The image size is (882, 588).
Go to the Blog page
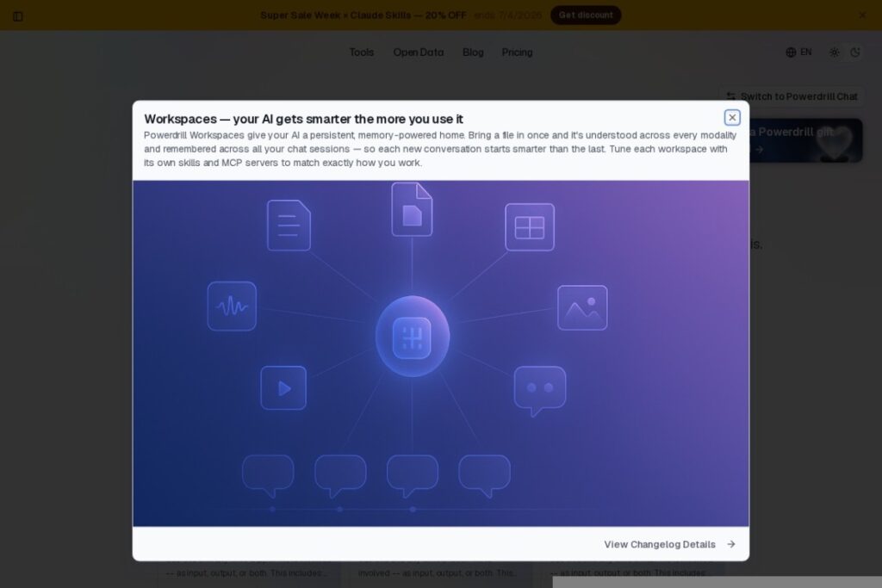point(473,53)
